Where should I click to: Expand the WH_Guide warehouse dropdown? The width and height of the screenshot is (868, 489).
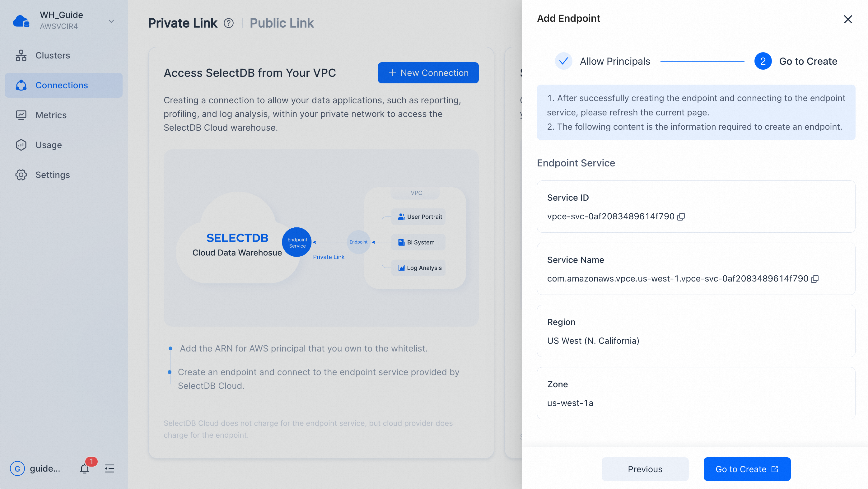[x=111, y=21]
